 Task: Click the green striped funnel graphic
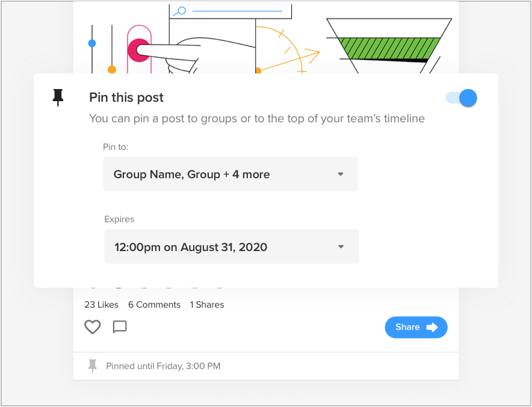pos(389,48)
